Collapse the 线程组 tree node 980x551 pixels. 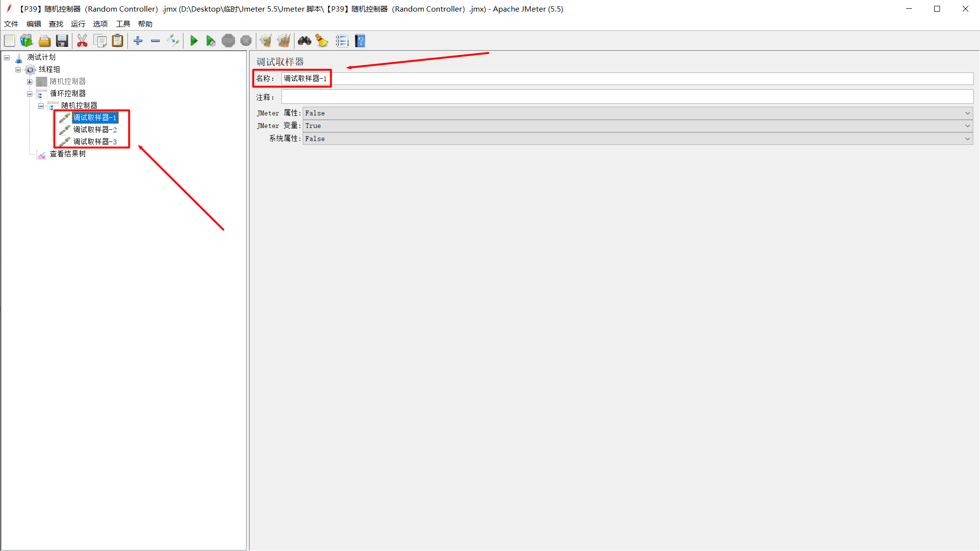pos(18,70)
